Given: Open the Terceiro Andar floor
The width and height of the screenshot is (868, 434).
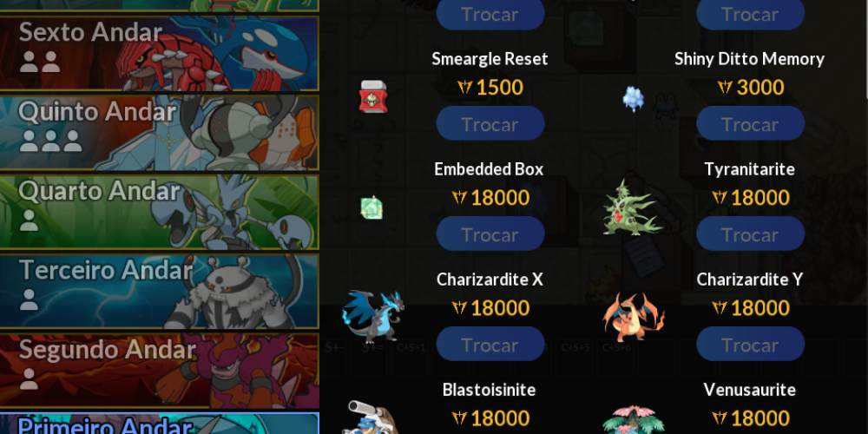Looking at the screenshot, I should pyautogui.click(x=160, y=291).
